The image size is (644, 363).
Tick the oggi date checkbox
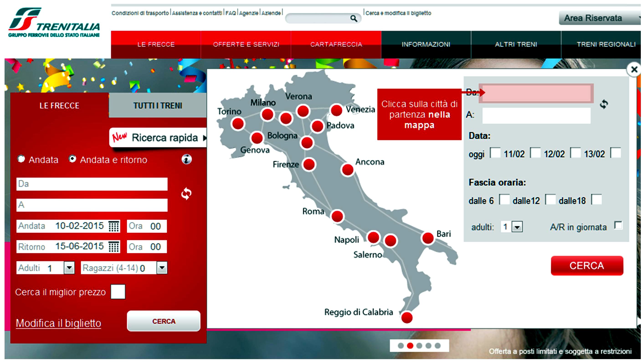[495, 153]
